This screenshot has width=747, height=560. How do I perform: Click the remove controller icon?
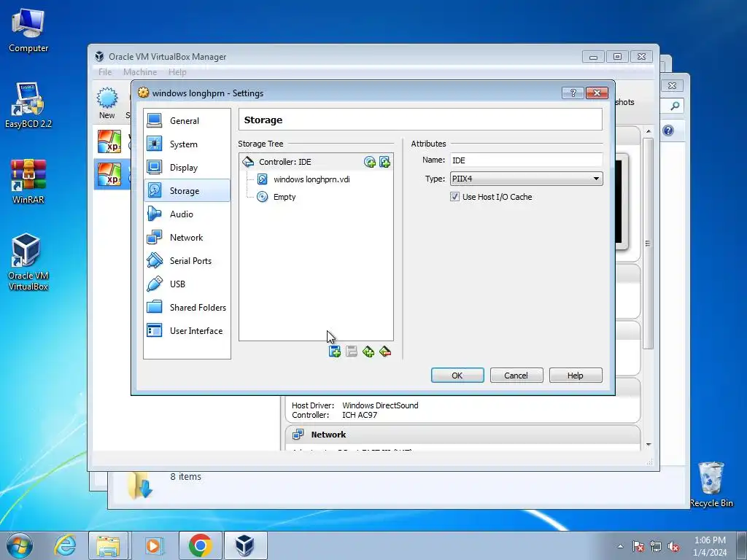[x=352, y=351]
